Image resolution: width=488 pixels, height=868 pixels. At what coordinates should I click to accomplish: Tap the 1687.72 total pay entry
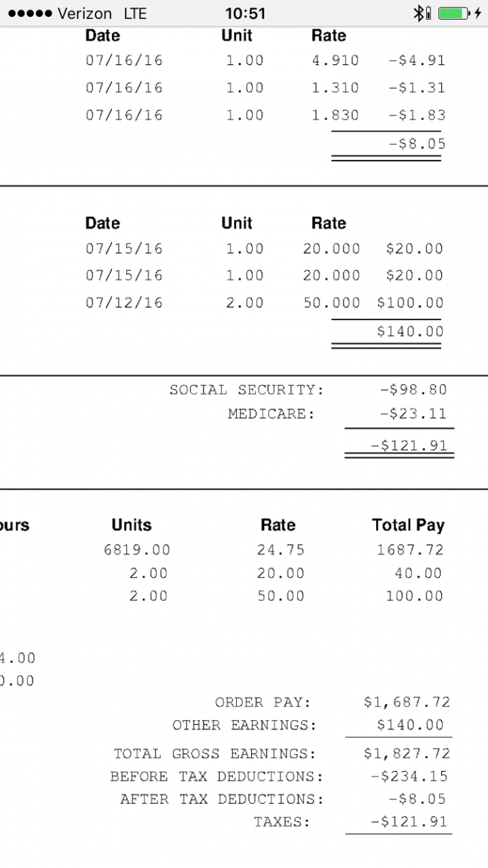tap(410, 550)
